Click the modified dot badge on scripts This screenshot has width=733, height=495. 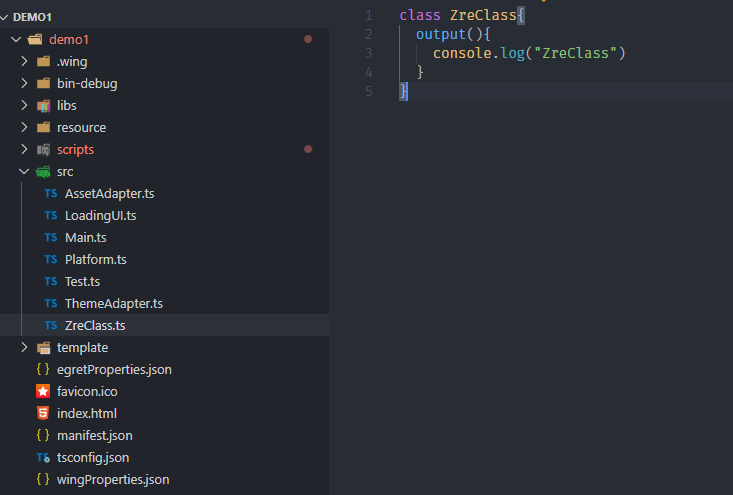coord(308,149)
